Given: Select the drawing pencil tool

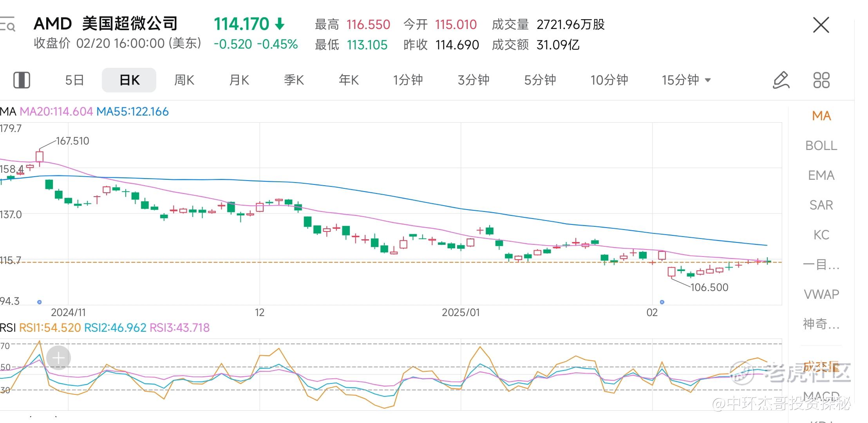Looking at the screenshot, I should click(x=781, y=80).
